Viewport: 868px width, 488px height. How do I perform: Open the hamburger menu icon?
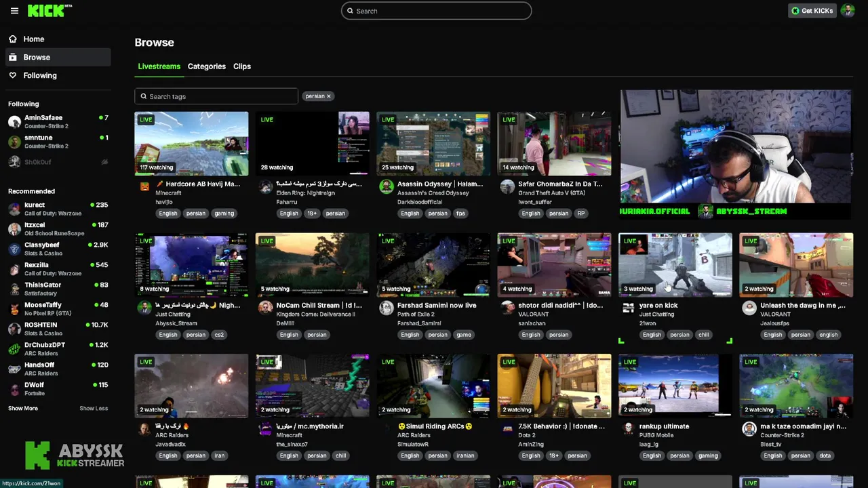(14, 11)
